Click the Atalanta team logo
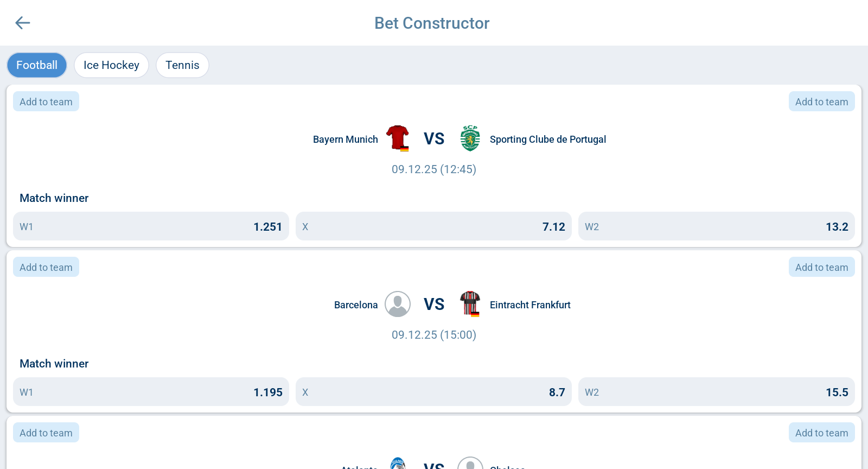Image resolution: width=868 pixels, height=469 pixels. coord(398,464)
